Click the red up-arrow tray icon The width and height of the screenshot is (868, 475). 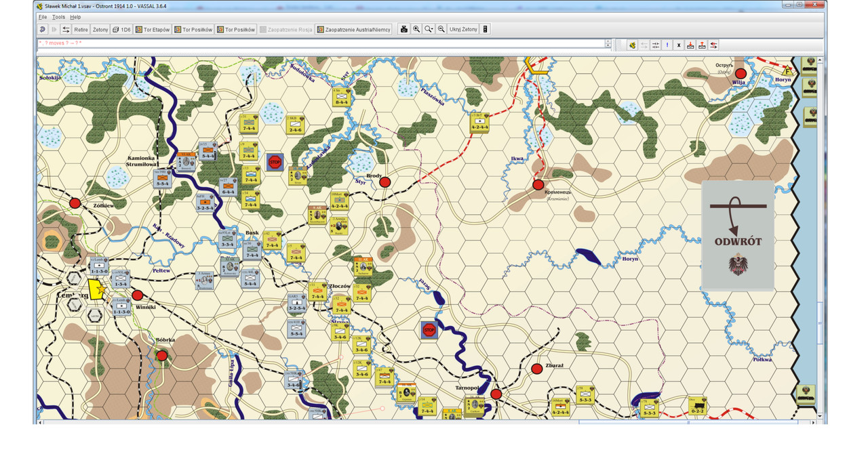702,45
